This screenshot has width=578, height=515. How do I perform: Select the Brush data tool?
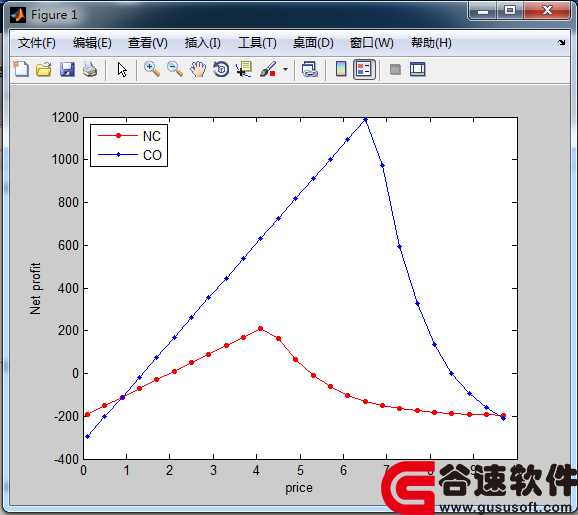coord(268,69)
